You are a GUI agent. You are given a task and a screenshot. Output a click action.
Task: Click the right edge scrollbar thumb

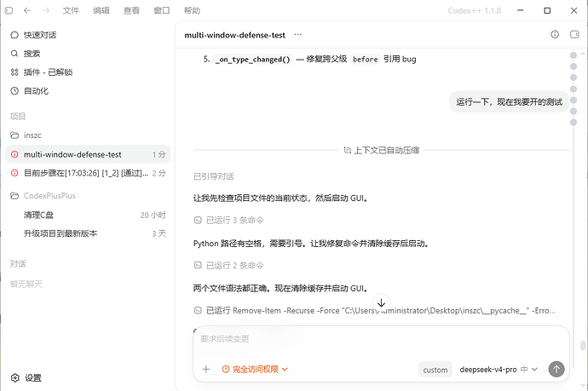click(583, 345)
